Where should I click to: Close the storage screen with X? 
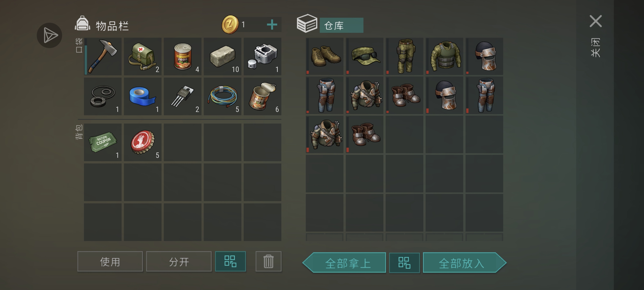point(596,21)
